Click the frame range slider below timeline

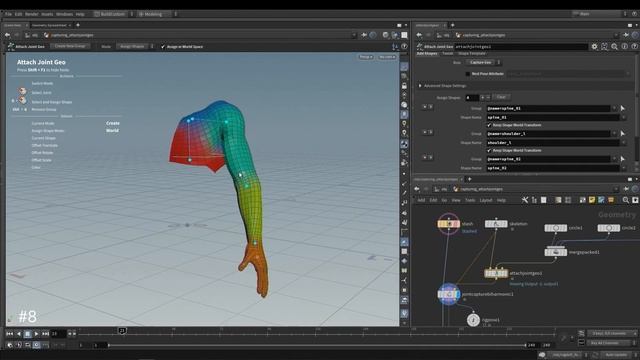(317, 345)
